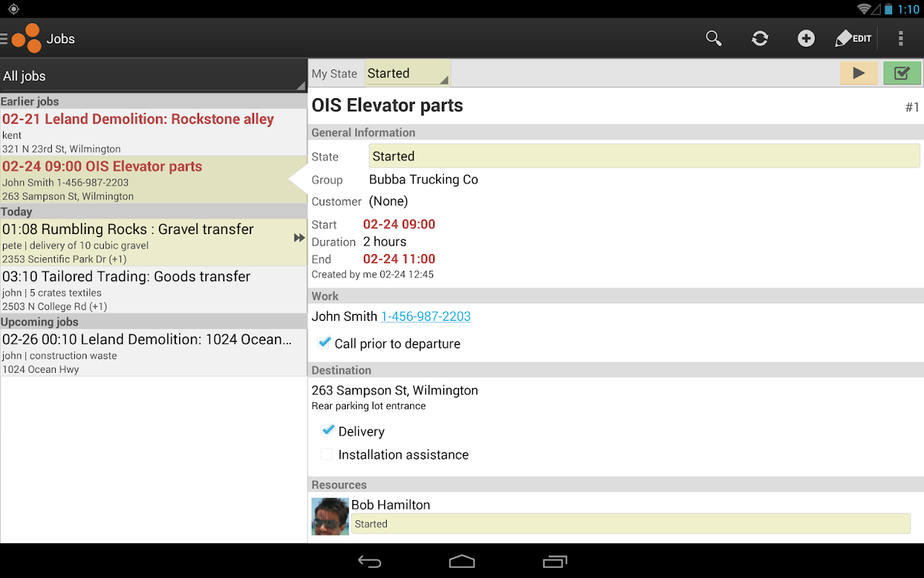Viewport: 924px width, 578px height.
Task: Tap the Wi-Fi status icon
Action: click(864, 9)
